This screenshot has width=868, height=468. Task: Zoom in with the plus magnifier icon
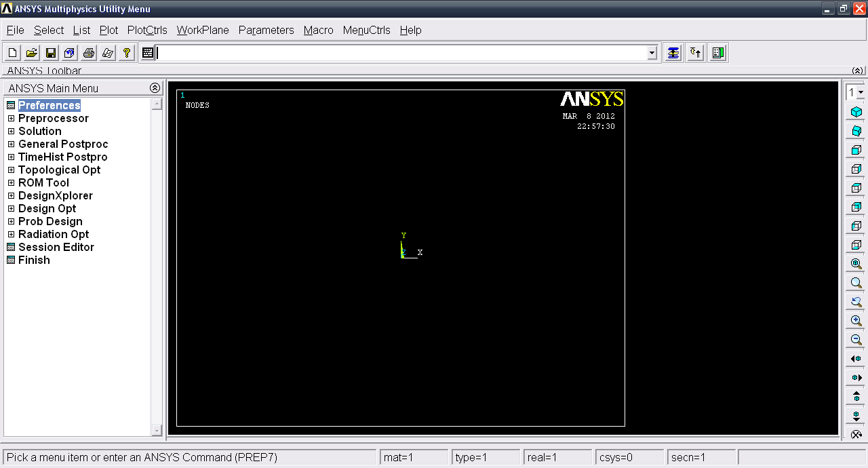(856, 321)
